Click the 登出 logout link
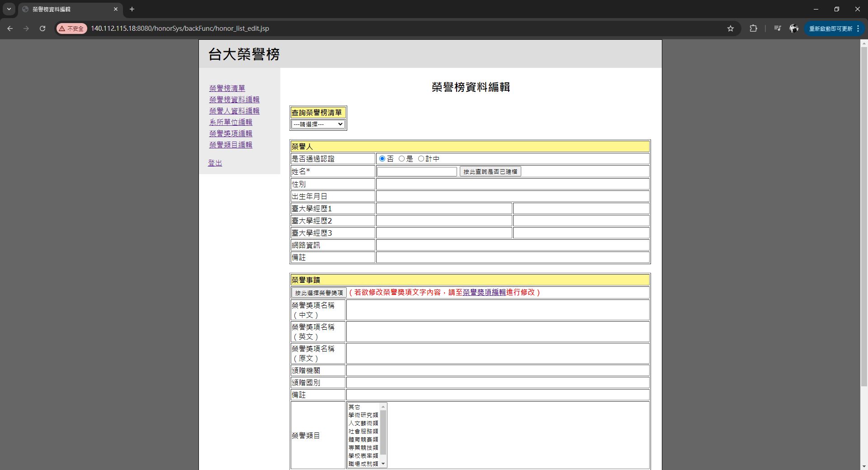Viewport: 868px width, 470px height. pos(215,163)
